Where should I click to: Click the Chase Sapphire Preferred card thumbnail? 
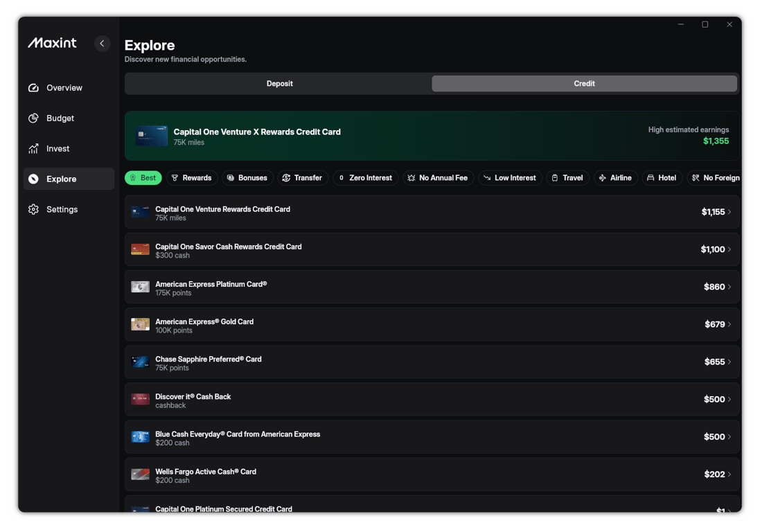pos(140,362)
